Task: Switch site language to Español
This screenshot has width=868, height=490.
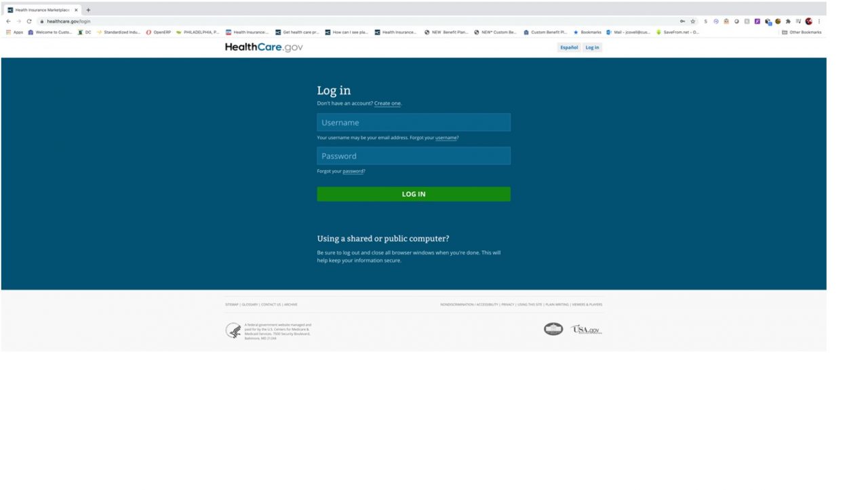Action: pos(568,47)
